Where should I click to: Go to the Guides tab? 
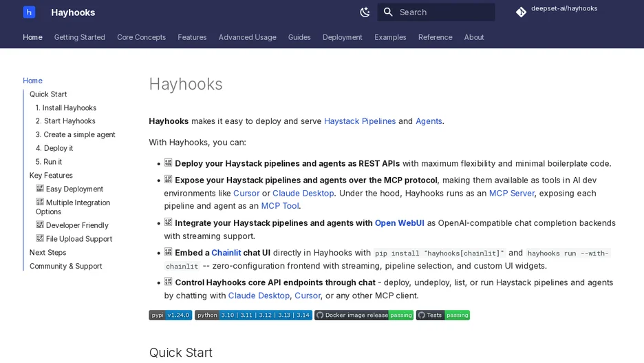[x=299, y=37]
